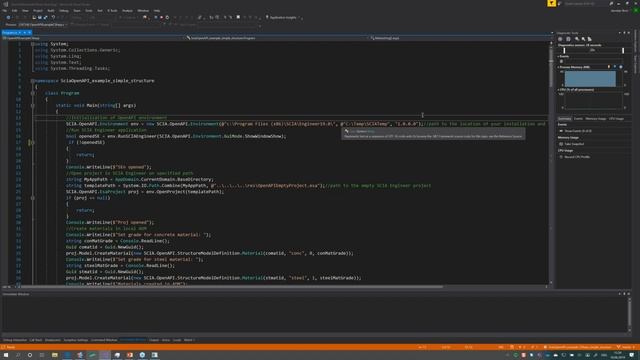Open the class navigation dropdown above the editor
Image resolution: width=640 pixels, height=360 pixels.
[277, 38]
